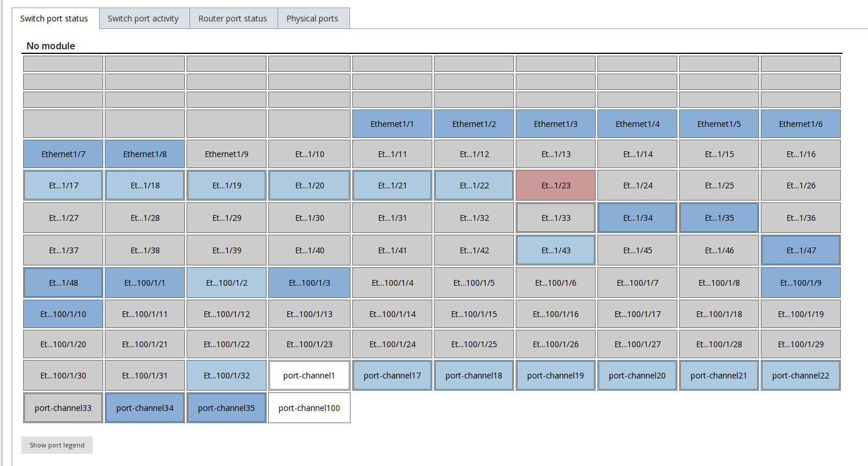The height and width of the screenshot is (466, 868).
Task: Open the Switch port status tab
Action: tap(54, 19)
